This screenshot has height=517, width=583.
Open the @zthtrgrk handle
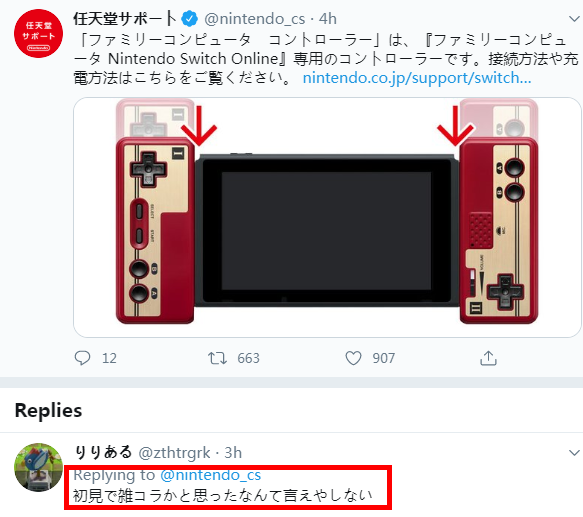coord(174,453)
